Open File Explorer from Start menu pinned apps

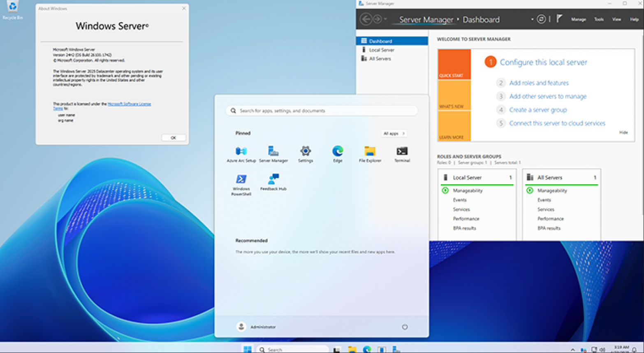click(370, 154)
